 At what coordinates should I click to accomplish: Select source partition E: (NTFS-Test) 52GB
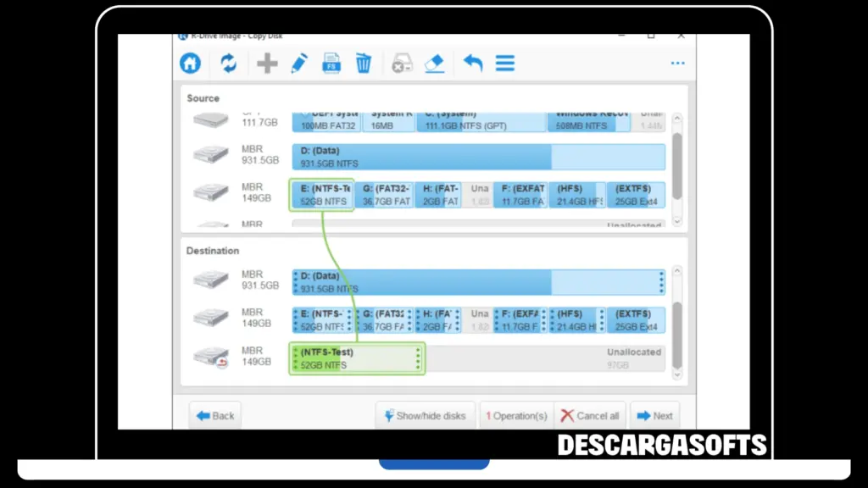[x=322, y=195]
